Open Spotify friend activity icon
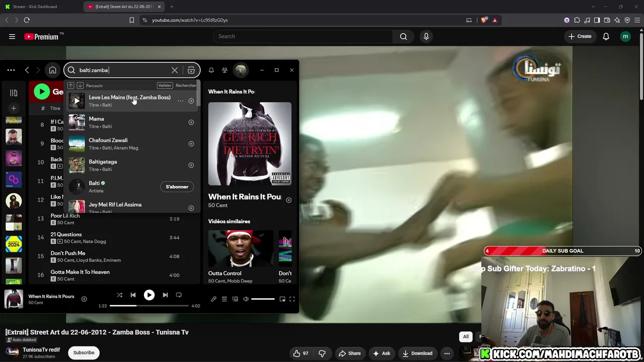The height and width of the screenshot is (362, 644). [225, 70]
